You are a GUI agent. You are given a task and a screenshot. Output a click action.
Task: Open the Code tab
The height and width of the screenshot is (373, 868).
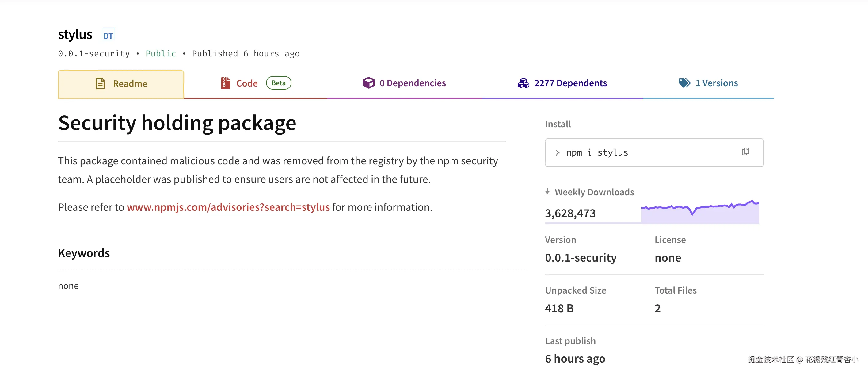(247, 83)
